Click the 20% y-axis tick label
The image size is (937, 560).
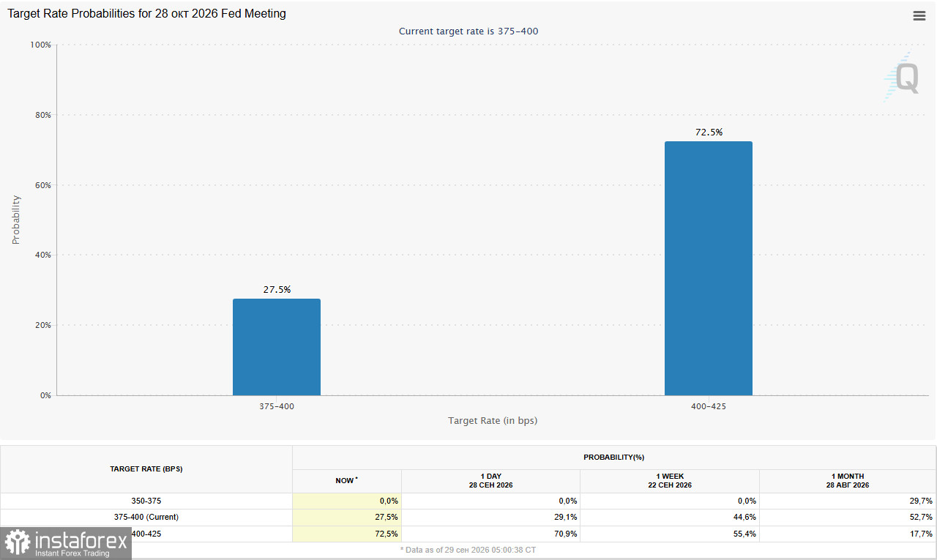pos(42,325)
